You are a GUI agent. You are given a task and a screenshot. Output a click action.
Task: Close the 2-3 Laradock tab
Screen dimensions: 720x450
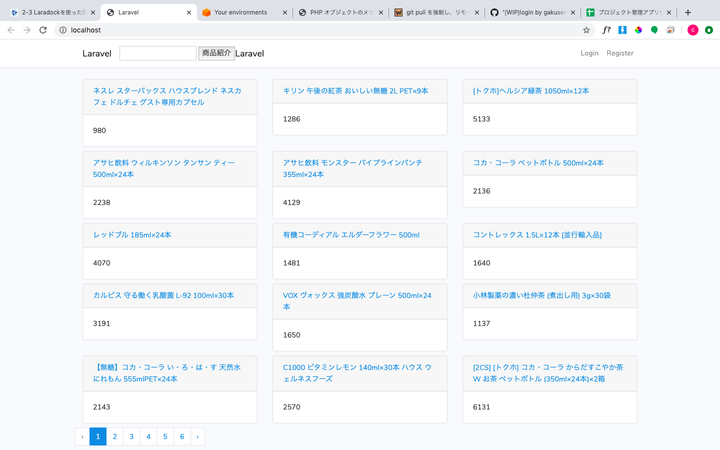coord(93,12)
